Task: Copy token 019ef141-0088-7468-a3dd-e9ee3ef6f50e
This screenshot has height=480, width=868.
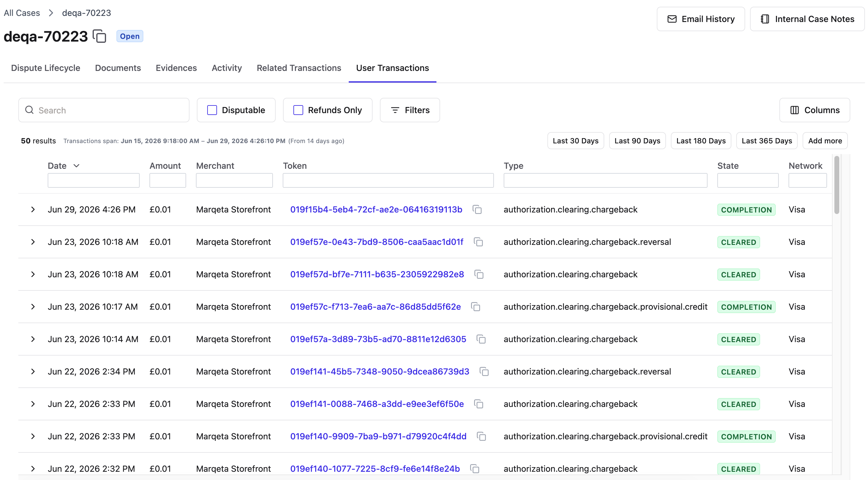Action: coord(479,404)
